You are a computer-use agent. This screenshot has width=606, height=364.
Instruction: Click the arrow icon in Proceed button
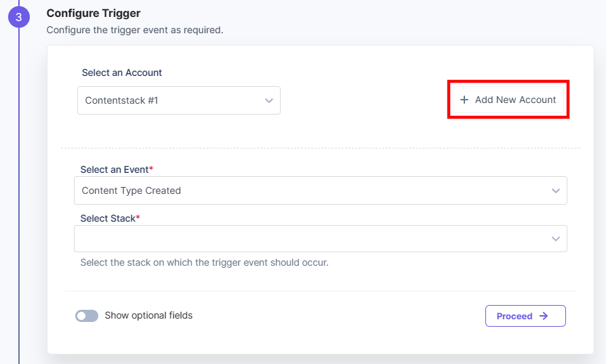click(544, 316)
